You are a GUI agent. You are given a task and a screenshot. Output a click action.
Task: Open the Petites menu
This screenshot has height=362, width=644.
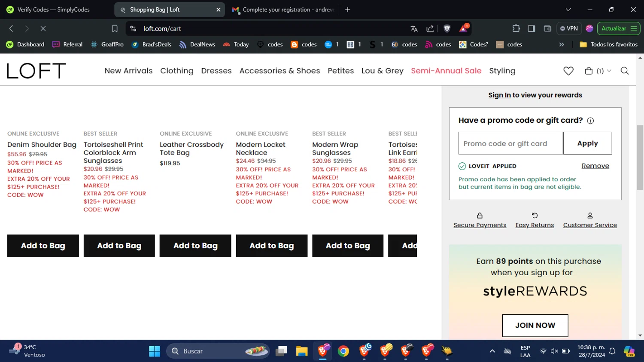[340, 71]
